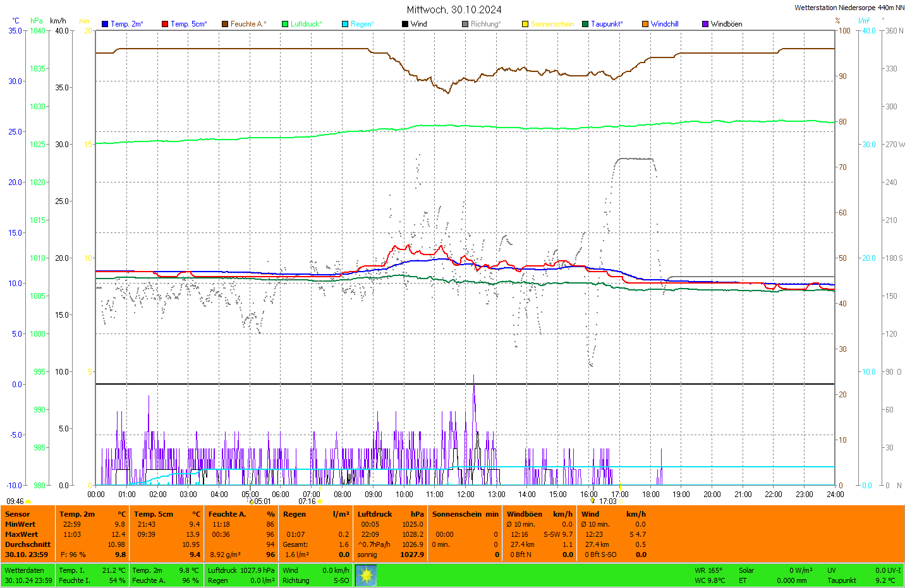Click the 12:00 time axis label
The image size is (905, 588).
(x=466, y=495)
